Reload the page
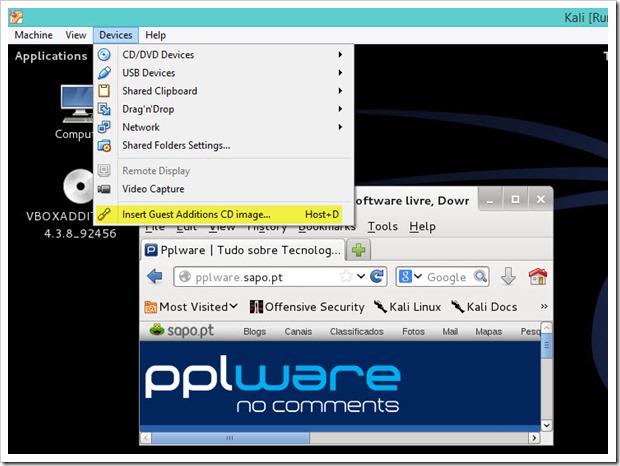Image resolution: width=620 pixels, height=466 pixels. tap(377, 276)
